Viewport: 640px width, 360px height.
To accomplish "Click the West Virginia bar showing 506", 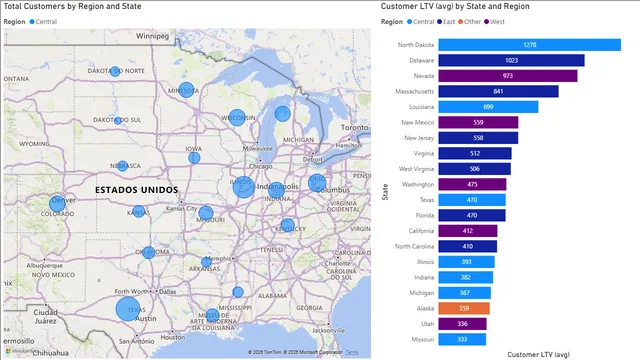I will coord(475,169).
